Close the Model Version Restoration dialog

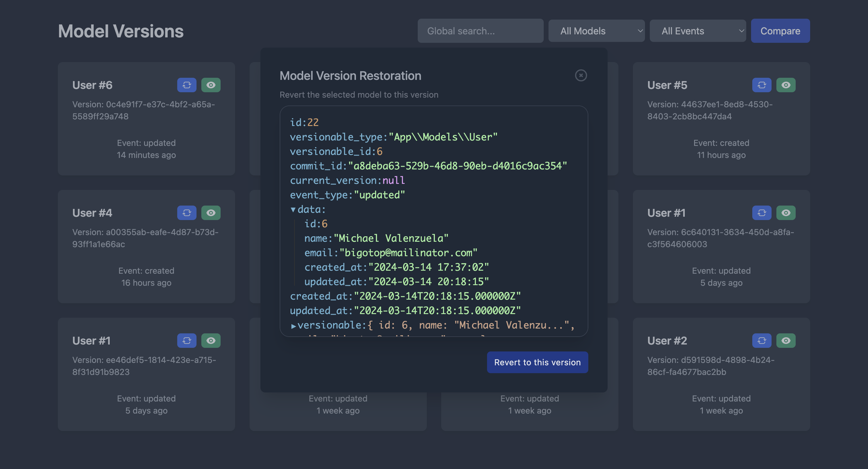point(580,75)
